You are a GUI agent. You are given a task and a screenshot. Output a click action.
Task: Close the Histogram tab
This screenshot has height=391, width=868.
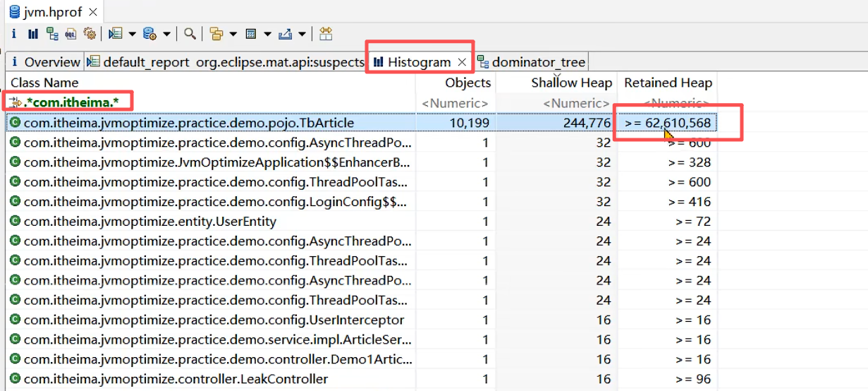click(462, 62)
